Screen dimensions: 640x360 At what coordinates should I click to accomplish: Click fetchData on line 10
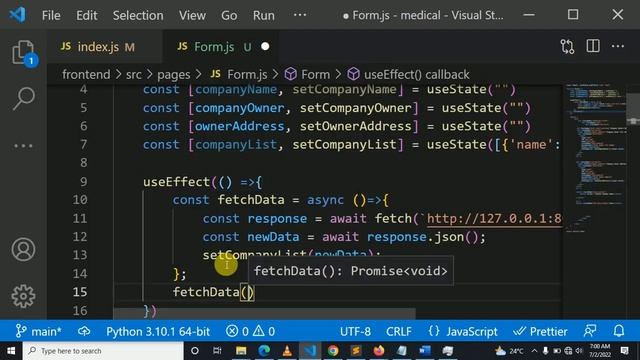tap(251, 200)
